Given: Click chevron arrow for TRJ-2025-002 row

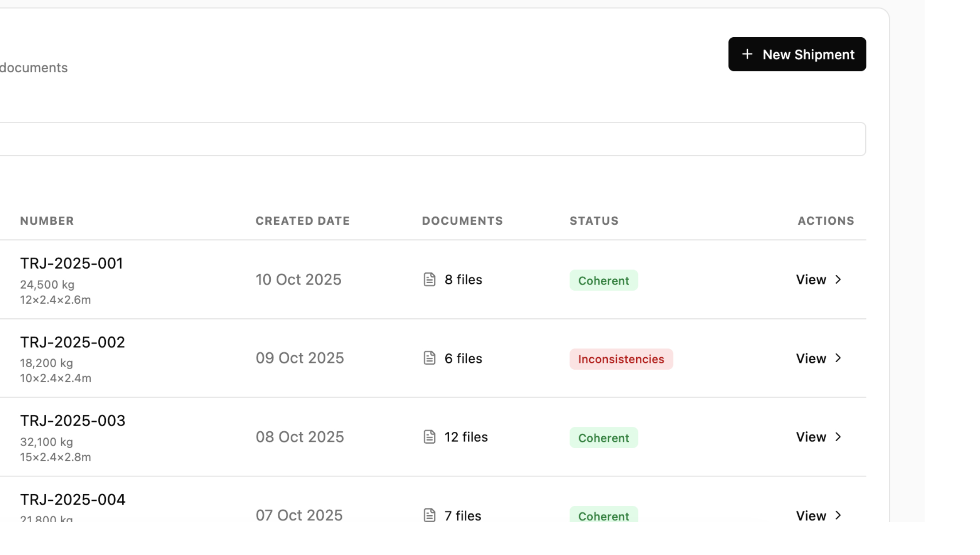Looking at the screenshot, I should coord(838,358).
